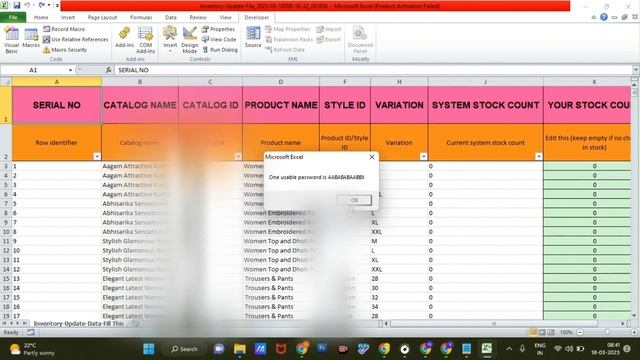The height and width of the screenshot is (360, 640).
Task: Click the Select All corner button
Action: click(6, 82)
